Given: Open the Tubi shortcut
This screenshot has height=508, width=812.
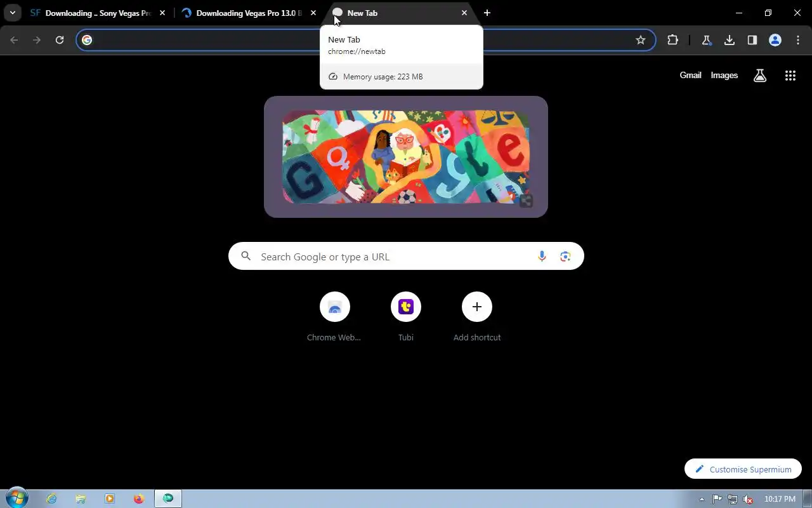Looking at the screenshot, I should pyautogui.click(x=406, y=317).
